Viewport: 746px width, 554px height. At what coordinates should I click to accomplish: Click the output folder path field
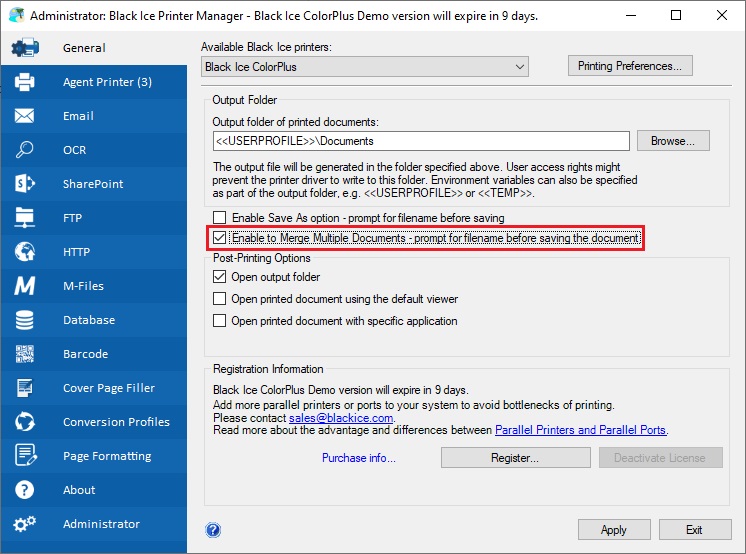(x=421, y=141)
